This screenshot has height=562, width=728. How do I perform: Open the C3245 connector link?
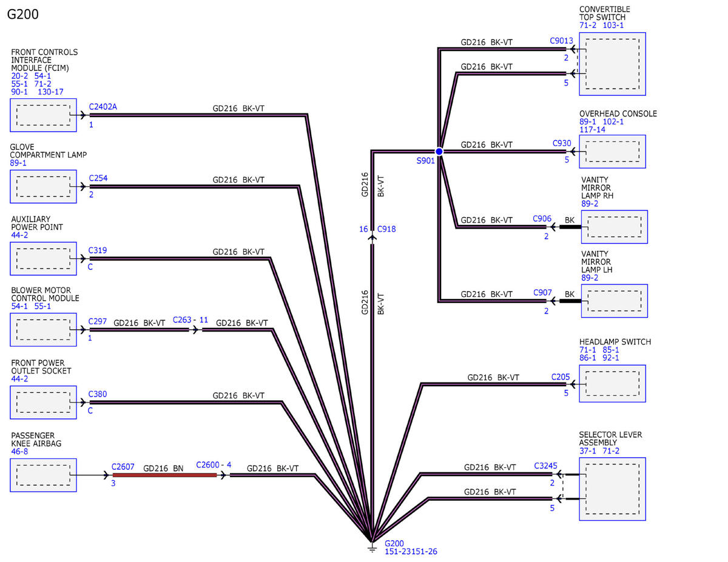(546, 466)
